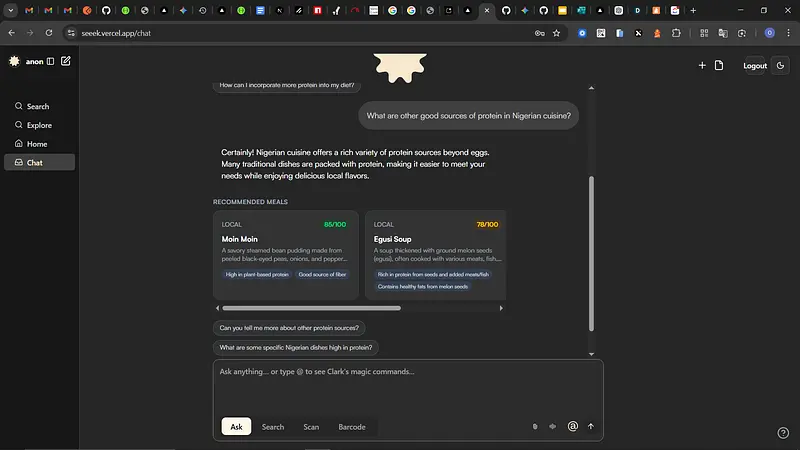Start a new chat with the compose icon
This screenshot has height=450, width=800.
pos(66,62)
